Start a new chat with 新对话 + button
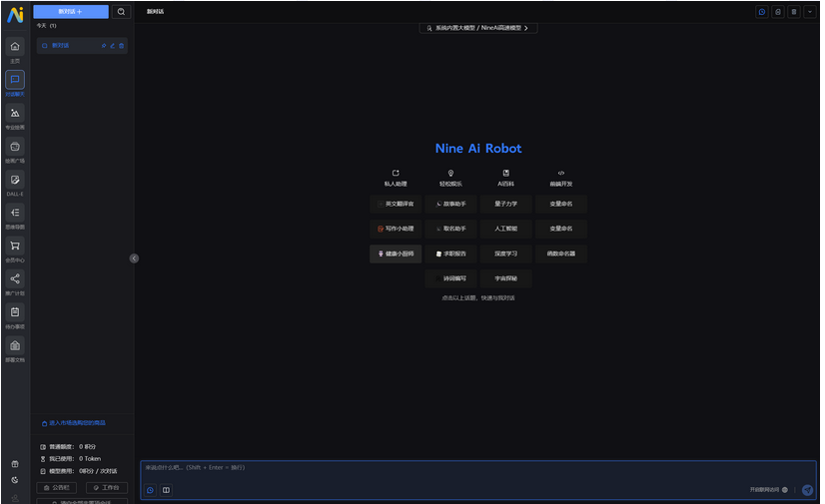 click(71, 12)
